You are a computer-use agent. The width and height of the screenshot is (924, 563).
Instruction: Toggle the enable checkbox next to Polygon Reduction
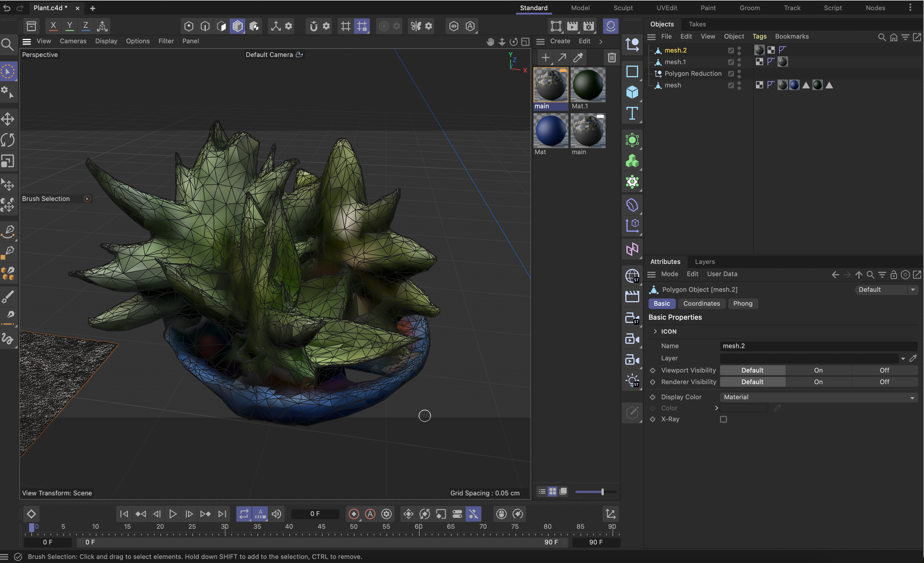pos(731,74)
